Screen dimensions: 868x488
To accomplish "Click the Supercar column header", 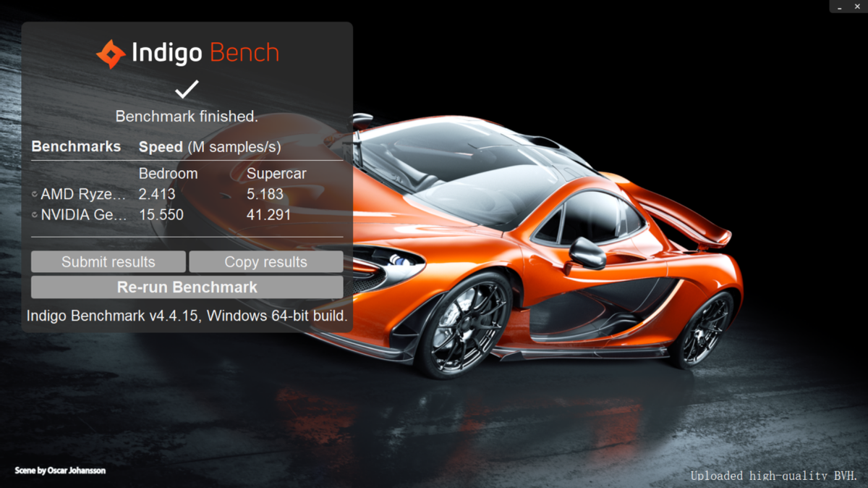I will [276, 174].
